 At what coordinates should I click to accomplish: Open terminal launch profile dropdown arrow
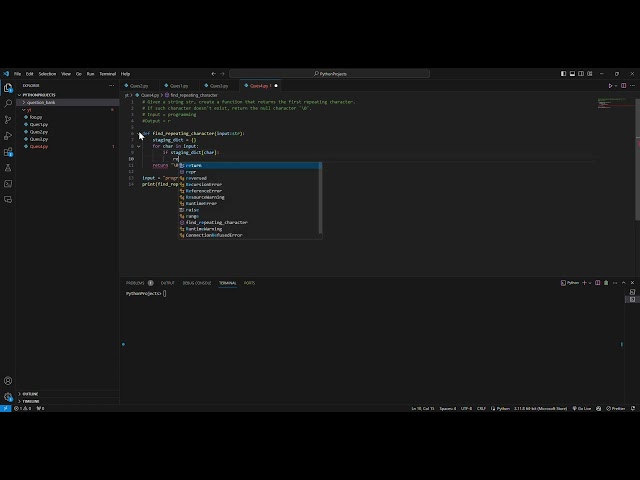(x=590, y=283)
